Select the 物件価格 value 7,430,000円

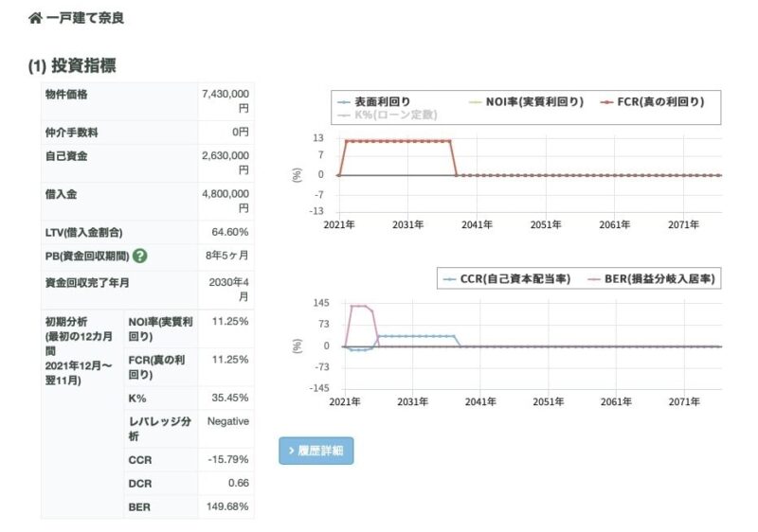(x=226, y=101)
